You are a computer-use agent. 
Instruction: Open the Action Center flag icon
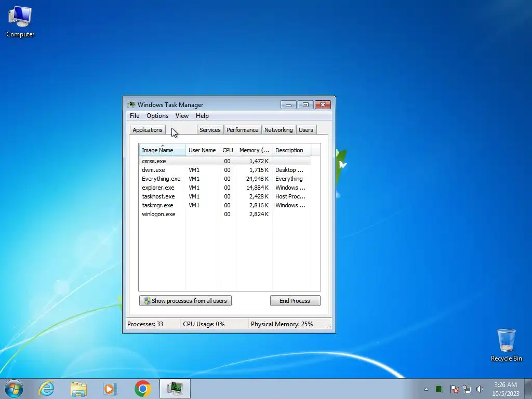pos(454,389)
